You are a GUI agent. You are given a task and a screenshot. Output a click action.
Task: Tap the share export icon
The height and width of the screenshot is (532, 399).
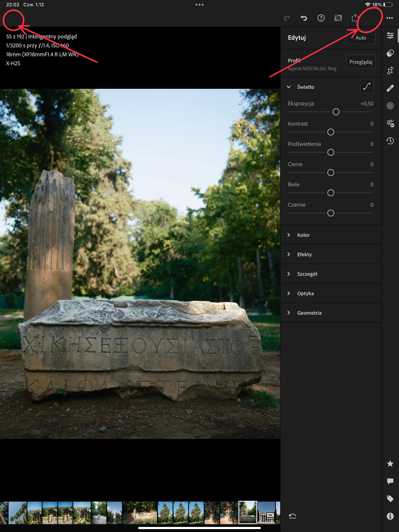tap(355, 18)
